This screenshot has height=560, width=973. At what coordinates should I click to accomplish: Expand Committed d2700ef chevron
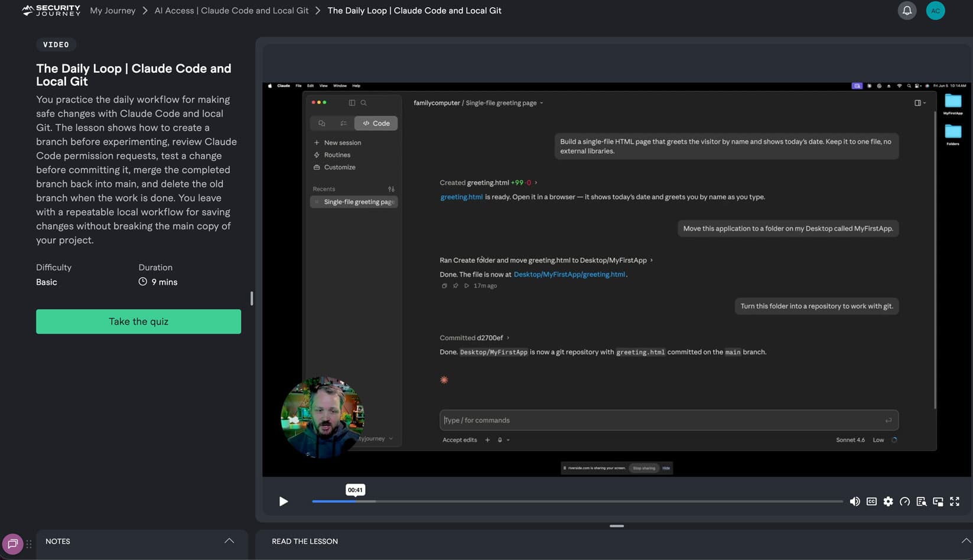coord(508,338)
